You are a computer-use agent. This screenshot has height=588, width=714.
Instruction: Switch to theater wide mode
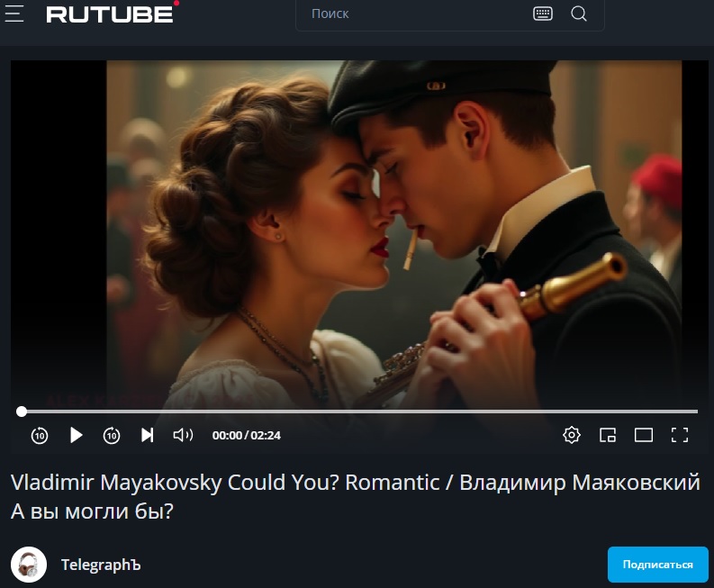pos(644,436)
